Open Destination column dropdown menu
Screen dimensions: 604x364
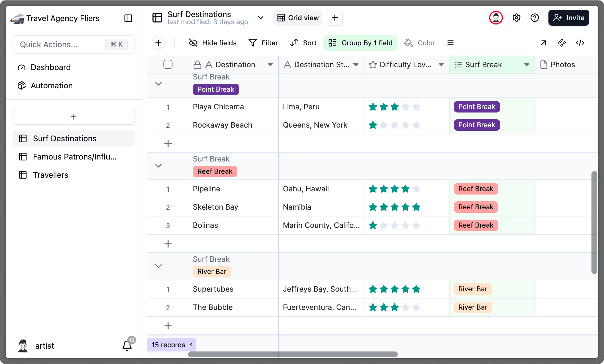point(270,65)
